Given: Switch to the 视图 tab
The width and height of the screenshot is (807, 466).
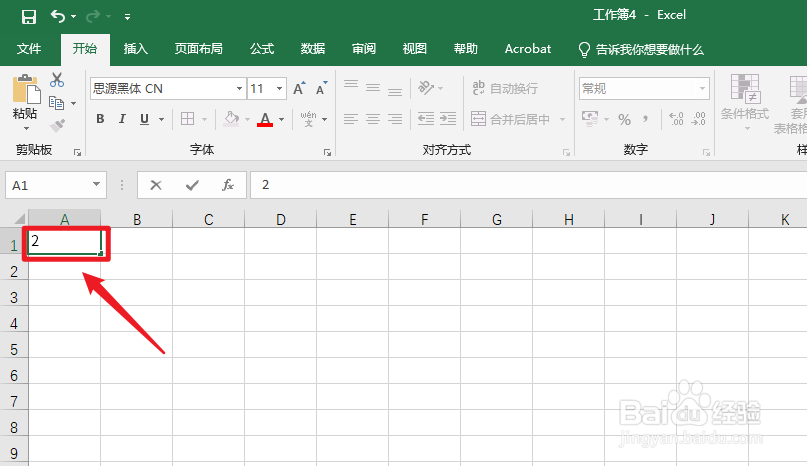Looking at the screenshot, I should pyautogui.click(x=415, y=49).
